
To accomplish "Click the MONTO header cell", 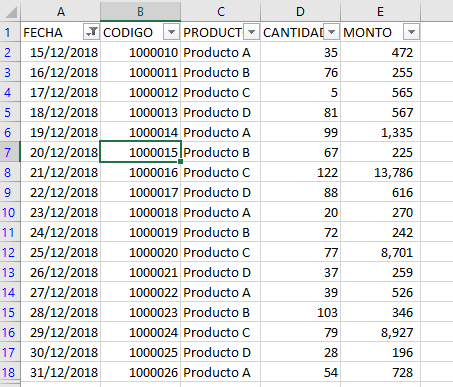I will pos(380,32).
